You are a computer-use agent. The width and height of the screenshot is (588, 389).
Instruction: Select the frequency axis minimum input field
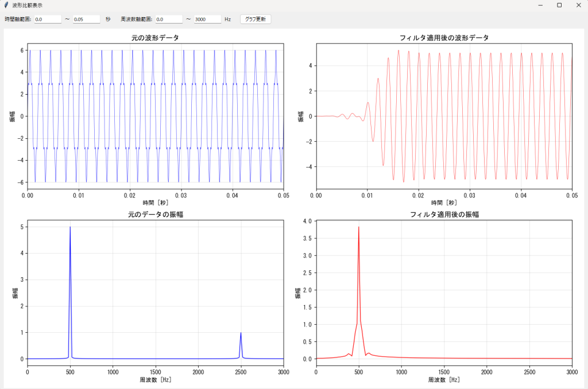(168, 19)
